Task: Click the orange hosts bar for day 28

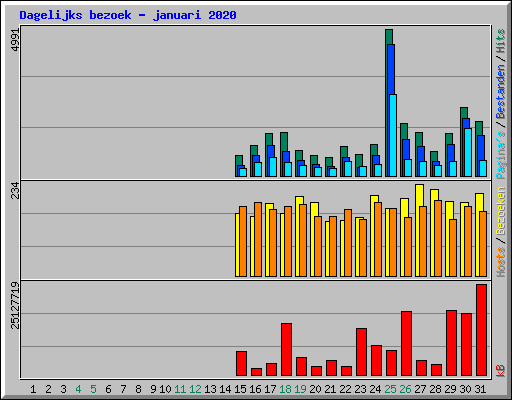Action: tap(438, 238)
